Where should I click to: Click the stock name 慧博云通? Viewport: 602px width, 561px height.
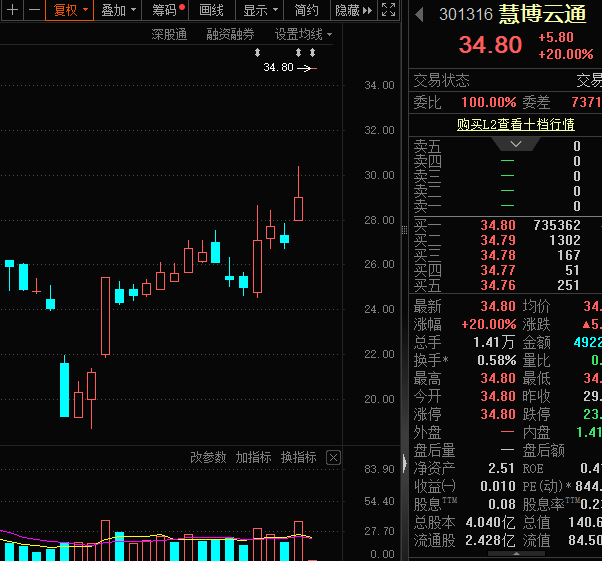coord(542,15)
